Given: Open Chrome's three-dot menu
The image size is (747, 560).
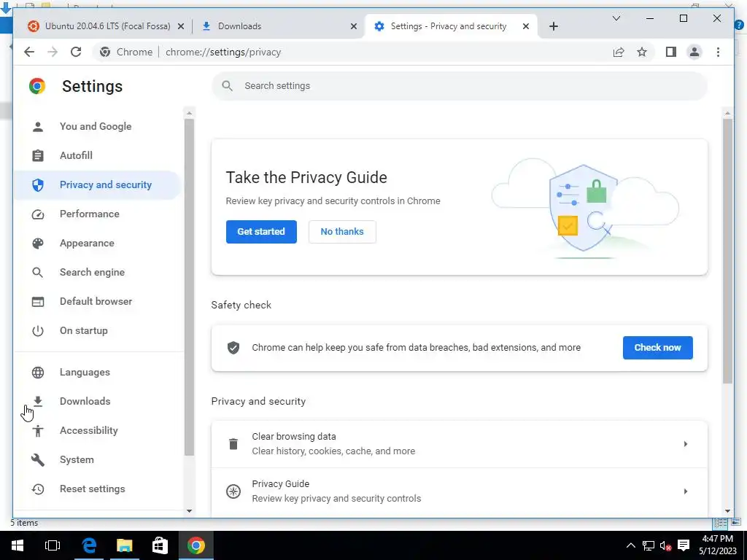Looking at the screenshot, I should [718, 52].
